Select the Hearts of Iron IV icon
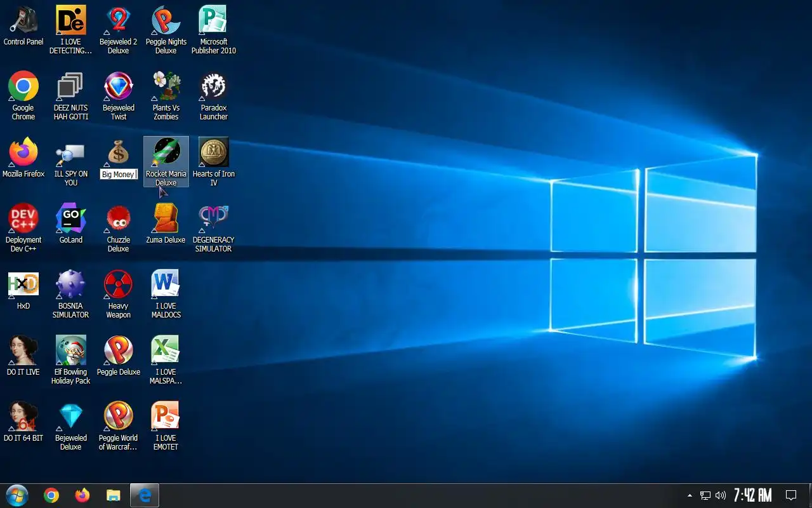Screen dimensions: 812x508 (214, 152)
